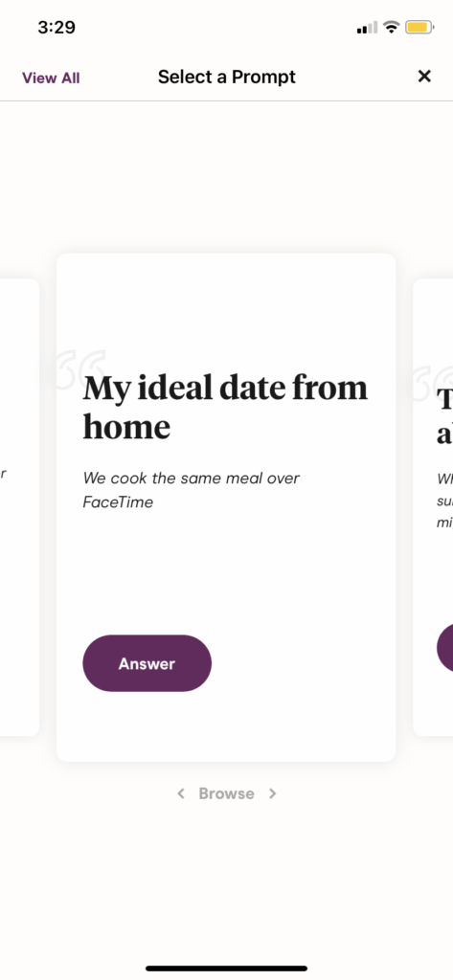Image resolution: width=453 pixels, height=980 pixels.
Task: Tap the cellular signal bars icon
Action: coord(367,28)
